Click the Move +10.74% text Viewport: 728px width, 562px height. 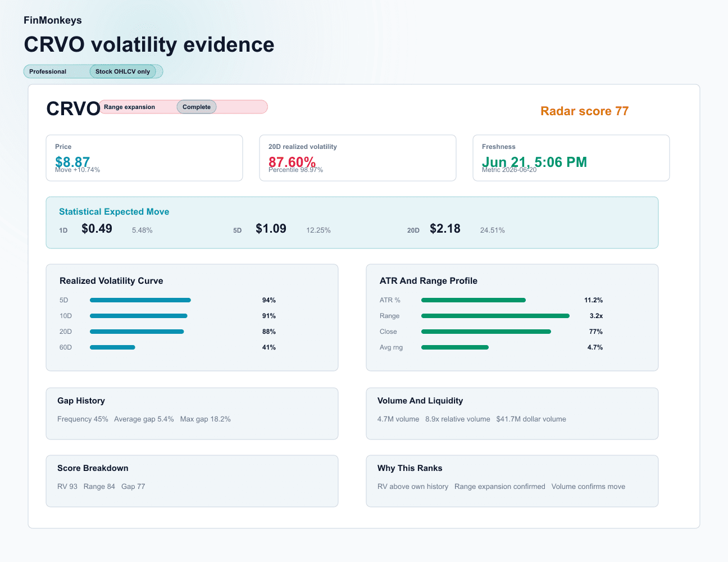pos(78,170)
